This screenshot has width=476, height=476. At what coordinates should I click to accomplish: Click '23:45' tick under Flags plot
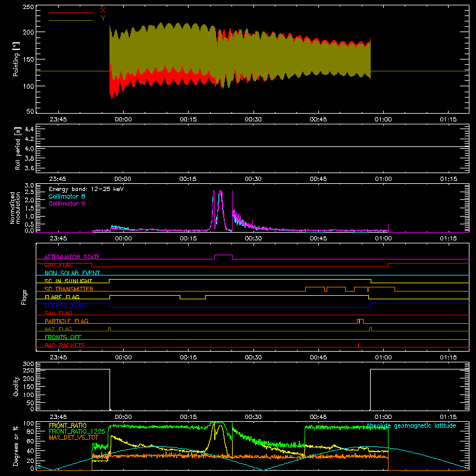(58, 358)
